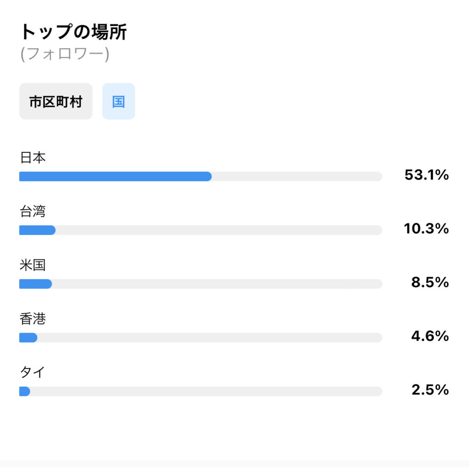The height and width of the screenshot is (476, 469).
Task: Click the 2.5% value
Action: pos(430,390)
